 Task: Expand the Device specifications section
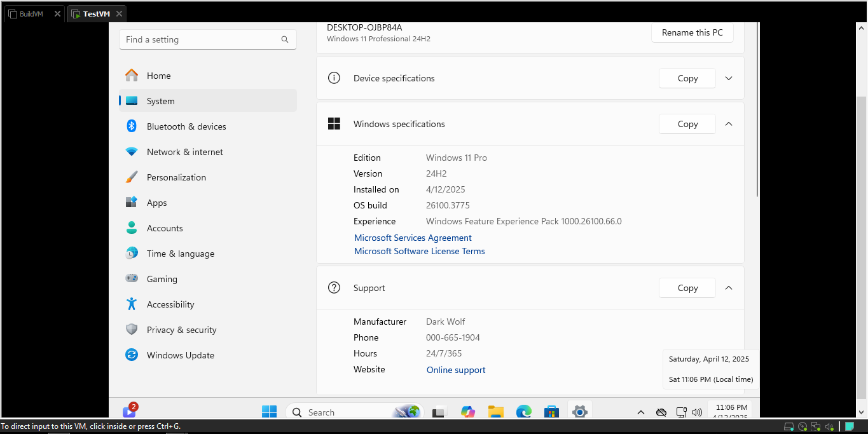[x=729, y=78]
